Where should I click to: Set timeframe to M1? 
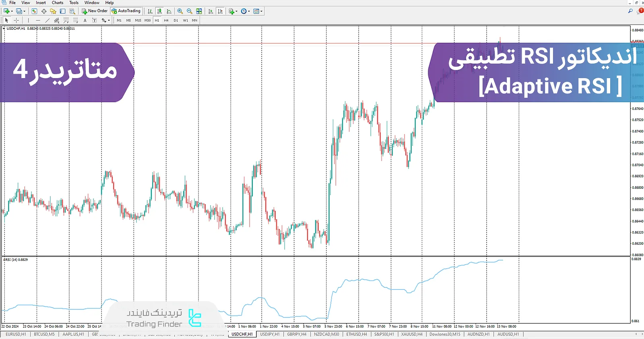[119, 20]
